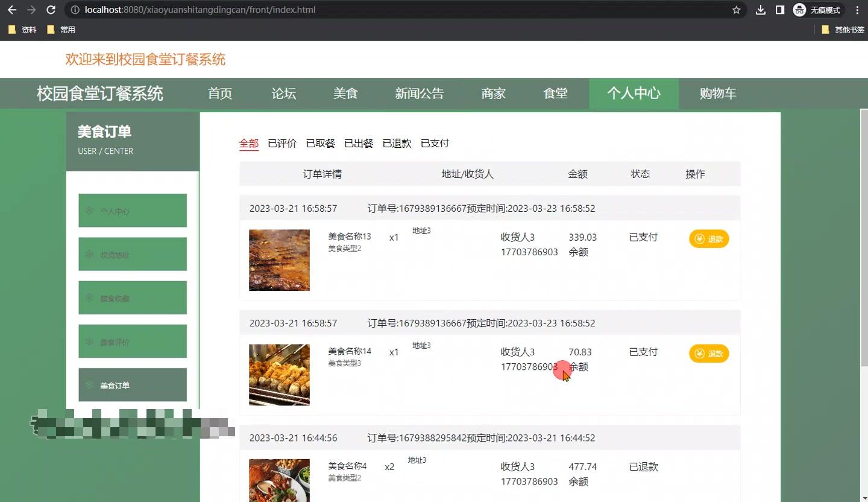
Task: Click the 美食名称4 item name
Action: [347, 466]
